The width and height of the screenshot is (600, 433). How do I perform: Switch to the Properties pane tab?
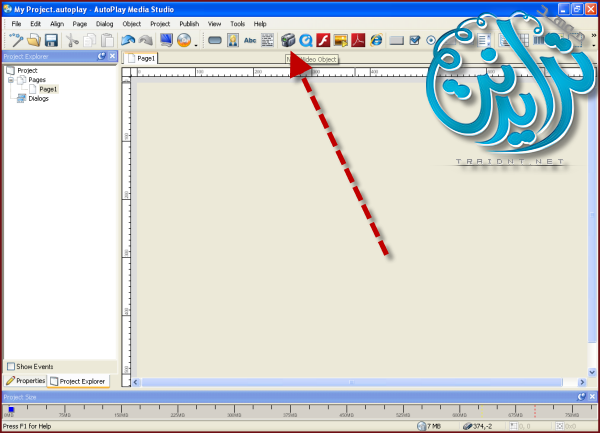(26, 381)
